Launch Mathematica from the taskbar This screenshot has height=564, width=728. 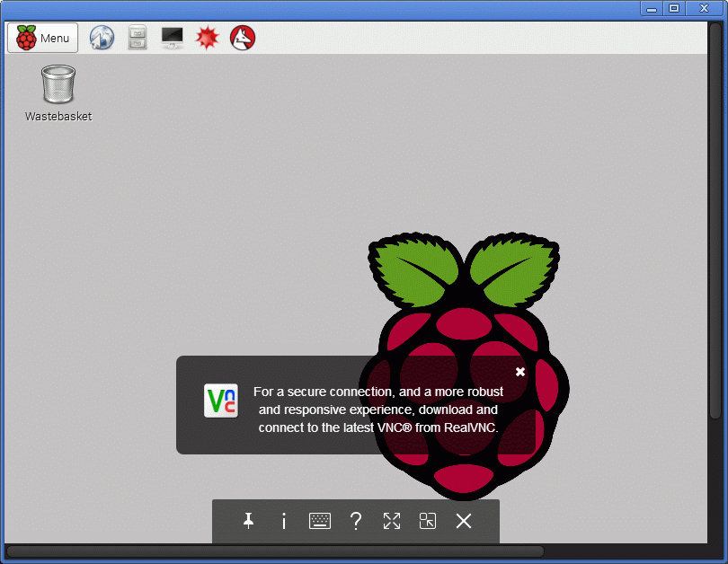pos(208,37)
